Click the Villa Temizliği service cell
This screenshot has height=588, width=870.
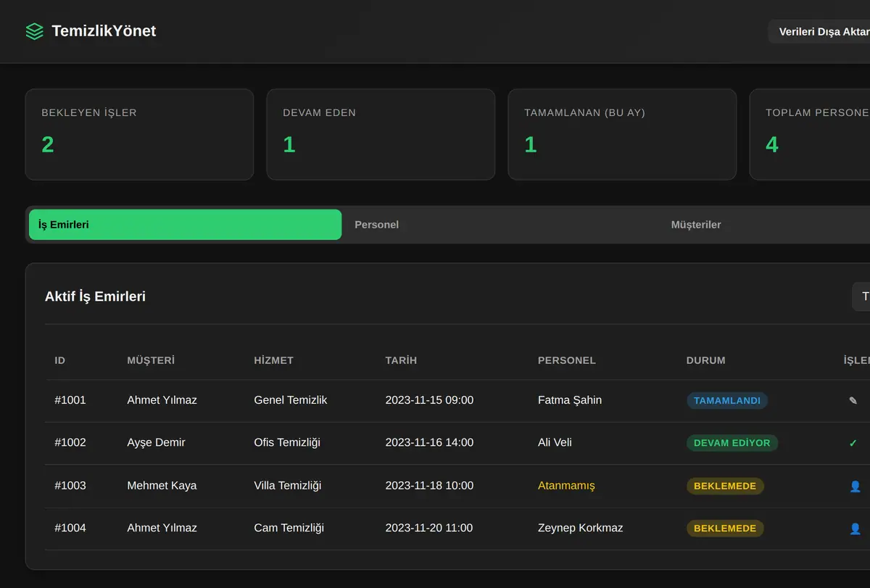(x=288, y=486)
